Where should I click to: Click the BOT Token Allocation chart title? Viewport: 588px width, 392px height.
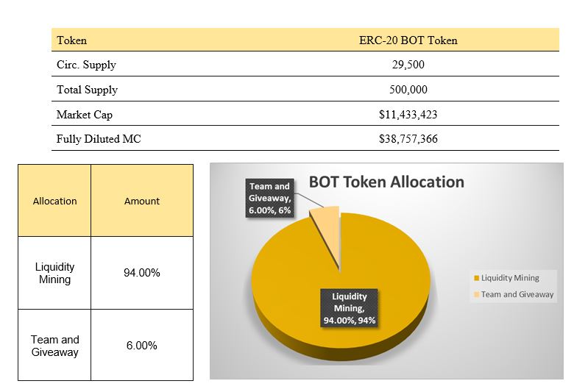pos(386,182)
